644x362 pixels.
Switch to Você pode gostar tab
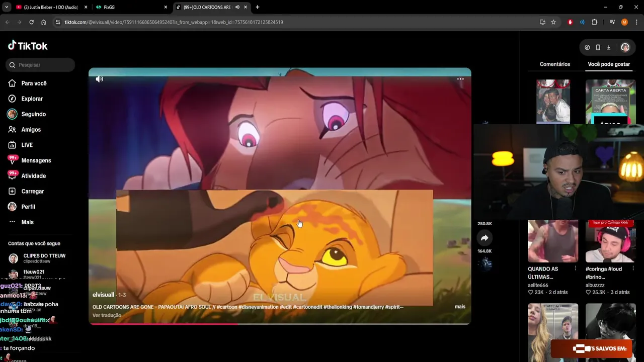point(609,64)
